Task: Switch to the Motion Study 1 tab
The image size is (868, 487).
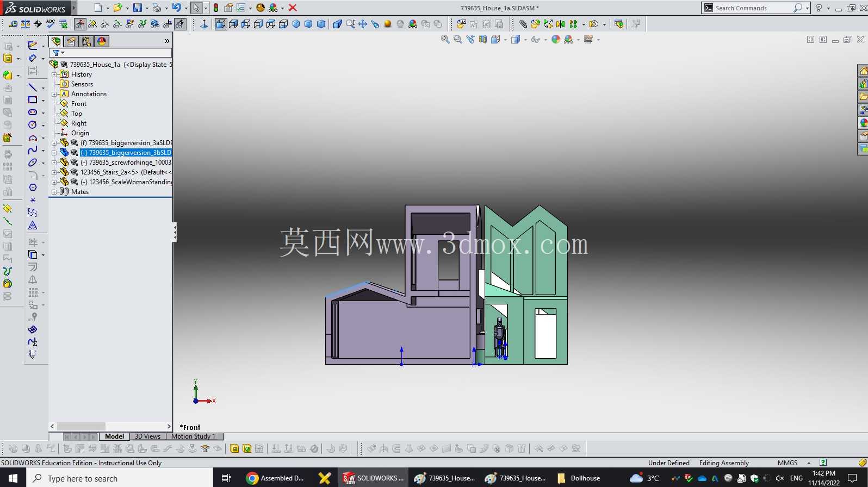Action: [194, 436]
